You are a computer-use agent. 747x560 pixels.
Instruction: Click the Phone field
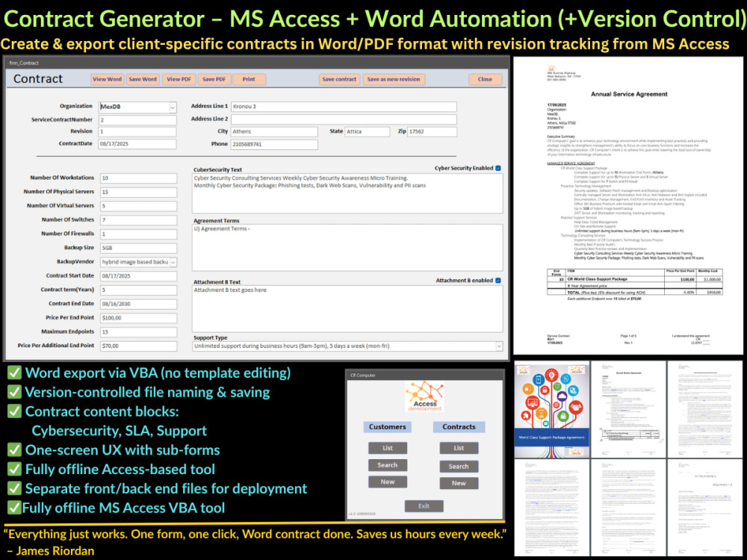[x=274, y=144]
